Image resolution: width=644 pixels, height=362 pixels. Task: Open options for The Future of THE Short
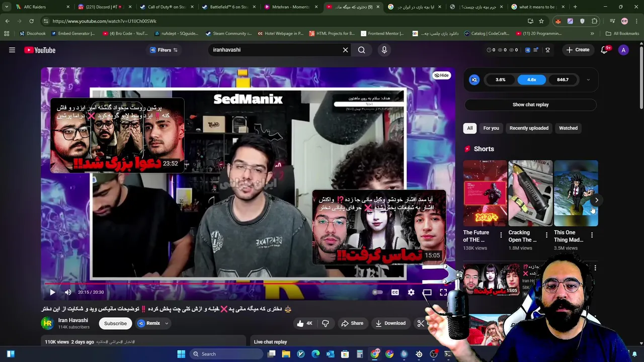coord(501,235)
